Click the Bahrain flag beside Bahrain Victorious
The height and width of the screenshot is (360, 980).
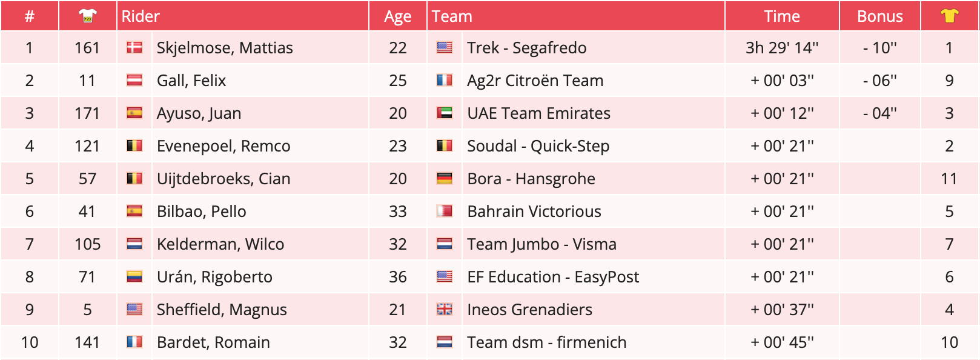pos(445,212)
